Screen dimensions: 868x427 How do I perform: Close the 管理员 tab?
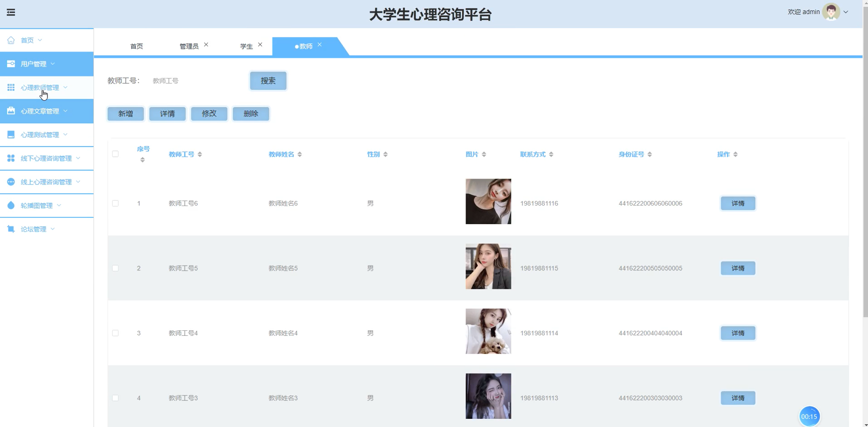(x=207, y=44)
